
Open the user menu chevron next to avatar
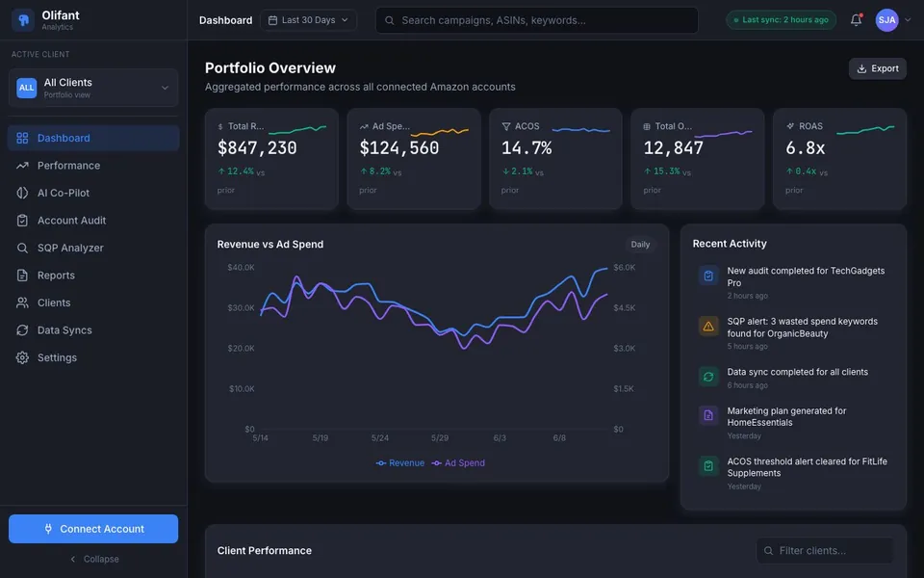908,20
